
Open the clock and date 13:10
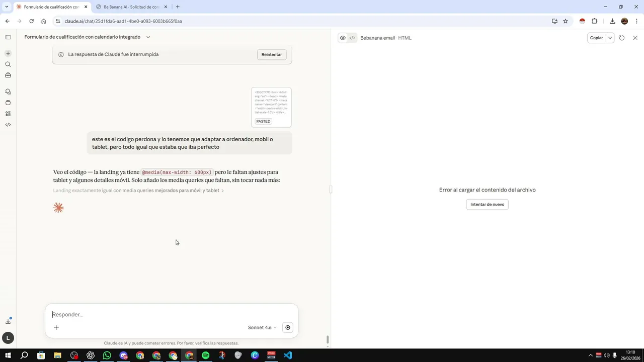coord(630,355)
